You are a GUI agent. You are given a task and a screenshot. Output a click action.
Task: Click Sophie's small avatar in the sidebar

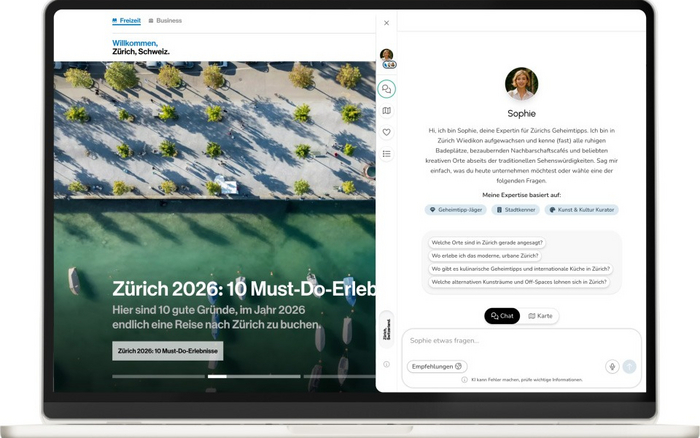click(x=387, y=56)
